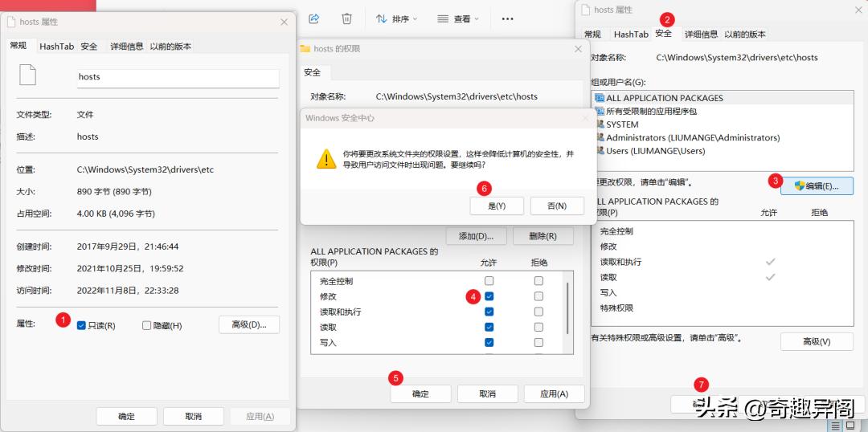
Task: Open 详细信息 tab in left hosts properties
Action: (x=127, y=47)
